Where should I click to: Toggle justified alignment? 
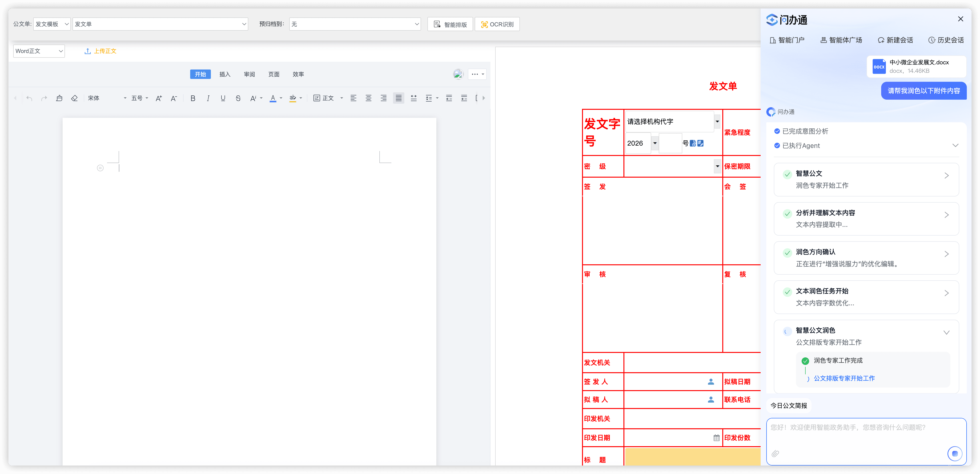(399, 98)
